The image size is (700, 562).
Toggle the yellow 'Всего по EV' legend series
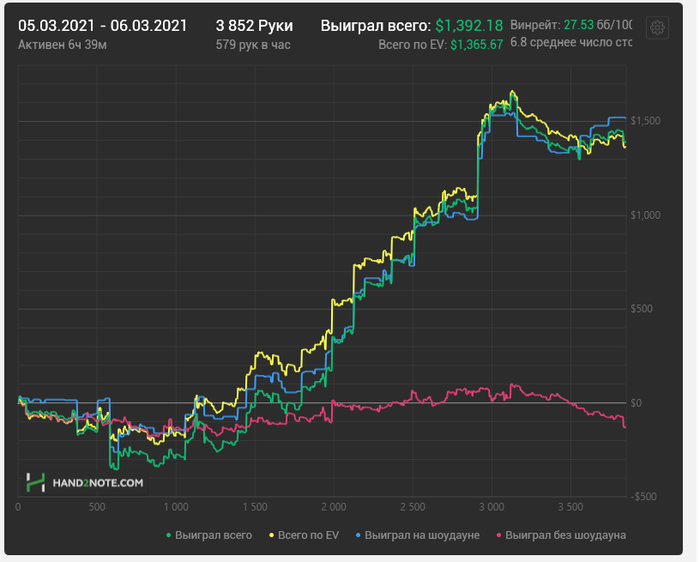(x=304, y=535)
